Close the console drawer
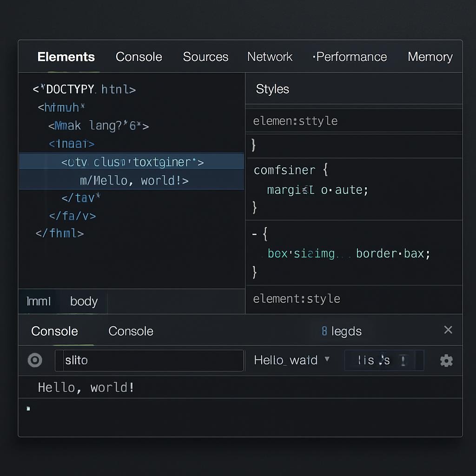The image size is (476, 476). click(448, 330)
